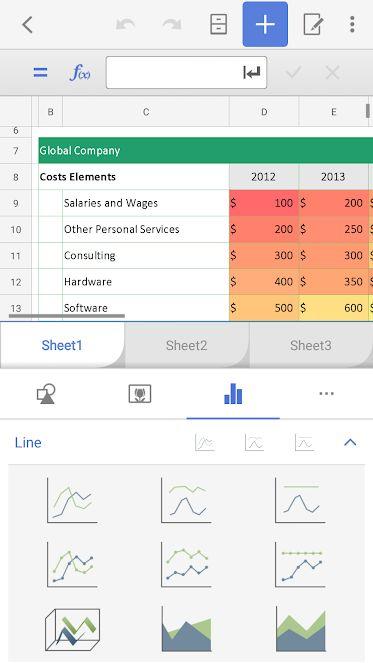
Task: Select red cell with value 100
Action: click(x=264, y=203)
